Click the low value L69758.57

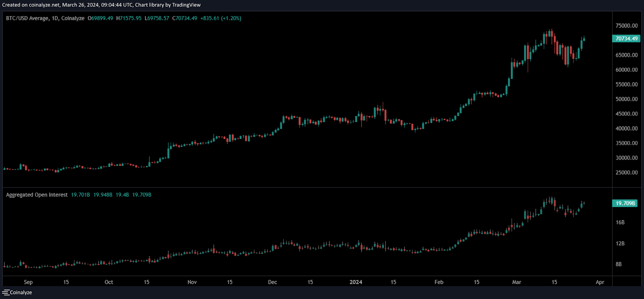pos(157,18)
